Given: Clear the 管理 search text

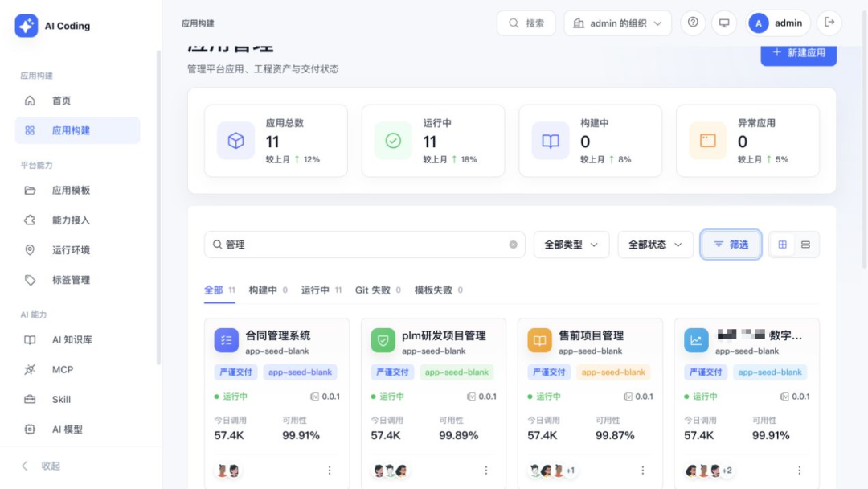Looking at the screenshot, I should [x=513, y=244].
